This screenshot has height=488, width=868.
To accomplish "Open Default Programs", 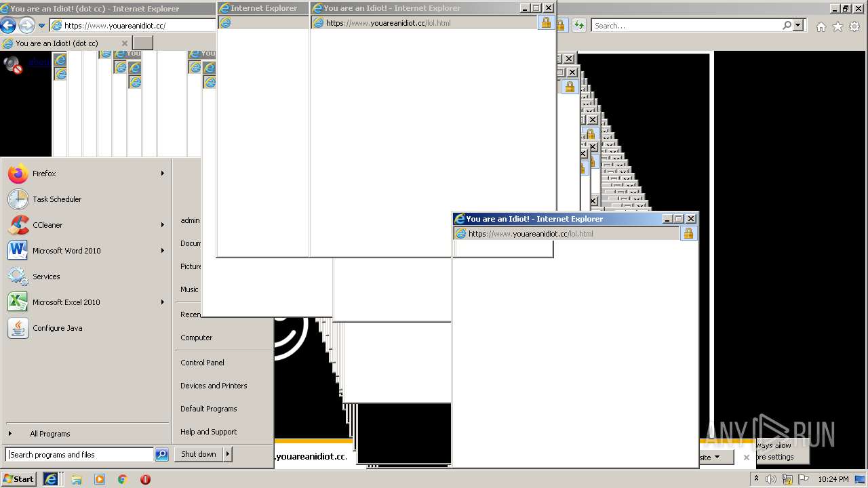I will [x=208, y=409].
